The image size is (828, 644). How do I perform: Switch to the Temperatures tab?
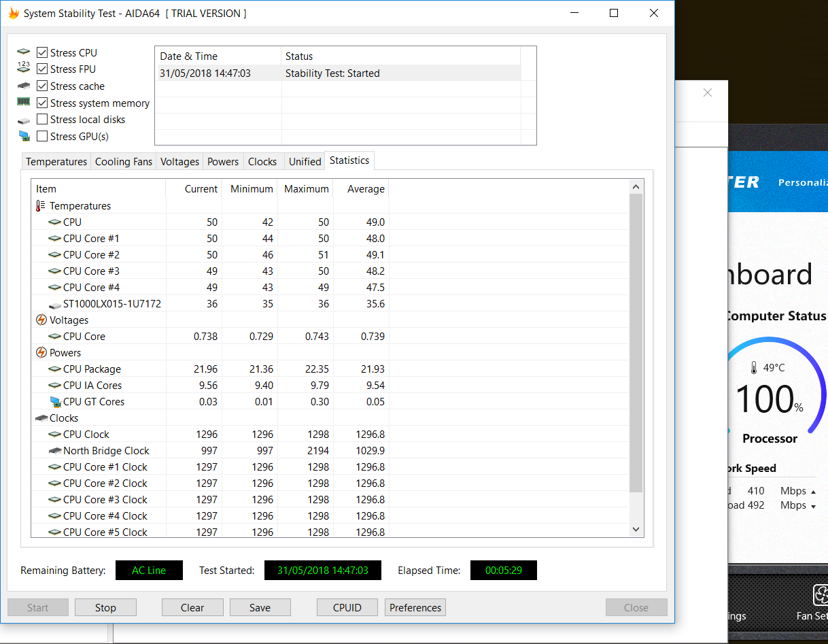(56, 161)
